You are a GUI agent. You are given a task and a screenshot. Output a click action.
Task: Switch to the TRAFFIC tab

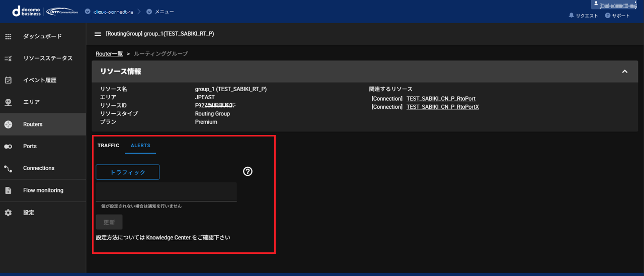pos(108,146)
